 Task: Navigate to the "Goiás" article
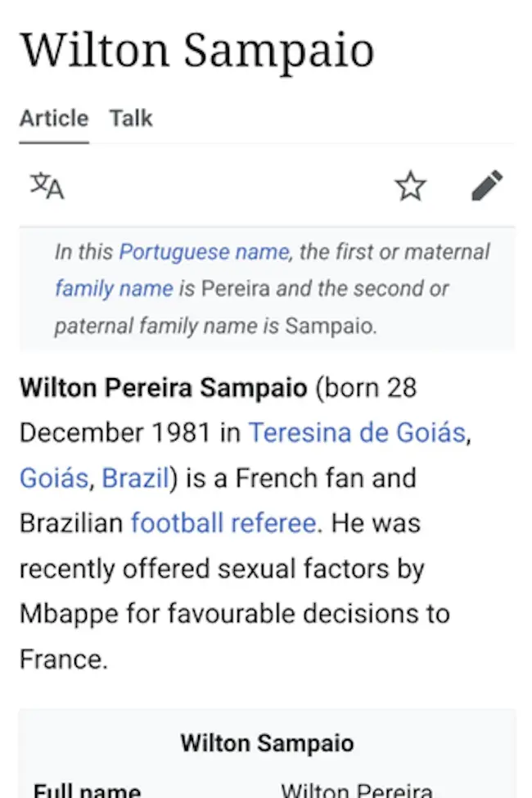tap(52, 477)
